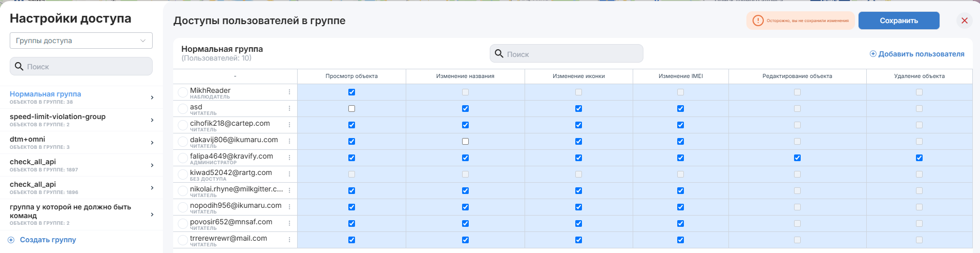Click the unsaved changes warning icon
980x253 pixels.
click(758, 21)
